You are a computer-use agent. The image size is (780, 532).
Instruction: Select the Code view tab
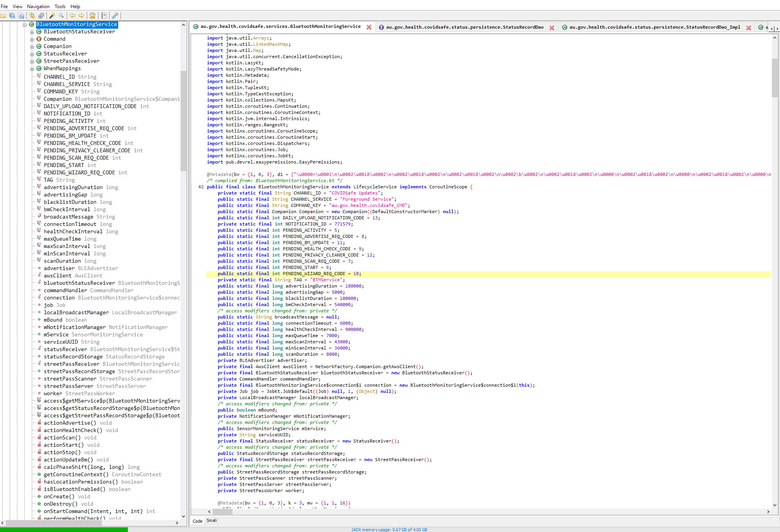point(198,521)
